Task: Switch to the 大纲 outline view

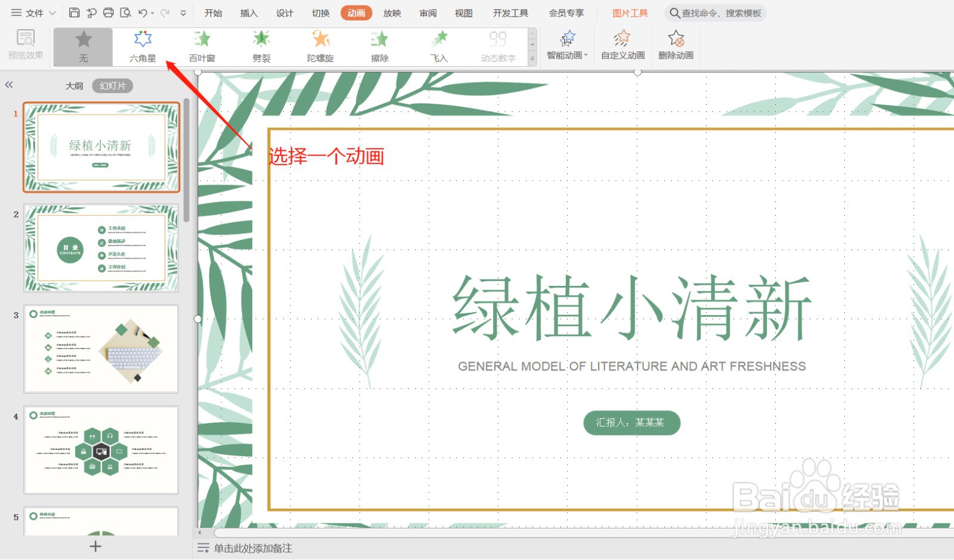Action: [74, 85]
